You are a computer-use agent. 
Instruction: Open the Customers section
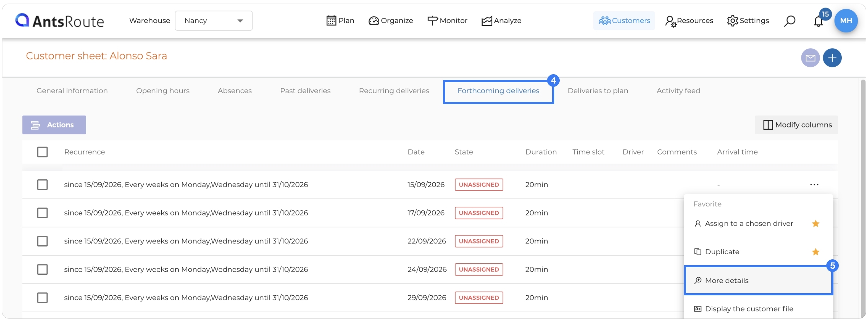click(x=624, y=21)
